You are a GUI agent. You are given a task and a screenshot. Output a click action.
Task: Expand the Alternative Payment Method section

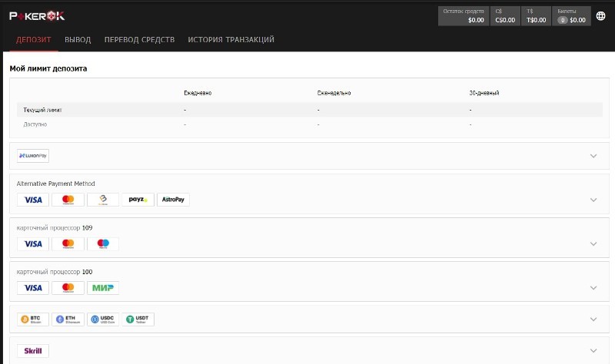(x=593, y=200)
